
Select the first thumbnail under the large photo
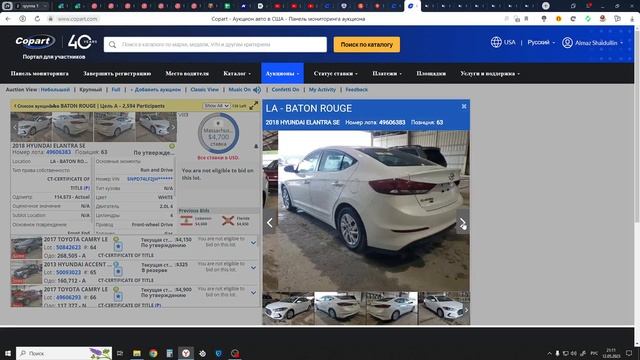[x=288, y=308]
